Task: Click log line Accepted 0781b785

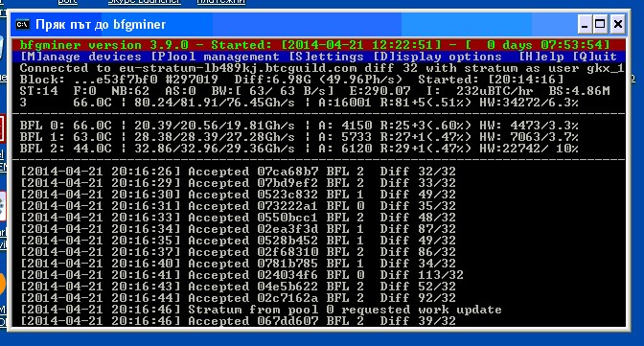Action: 239,264
